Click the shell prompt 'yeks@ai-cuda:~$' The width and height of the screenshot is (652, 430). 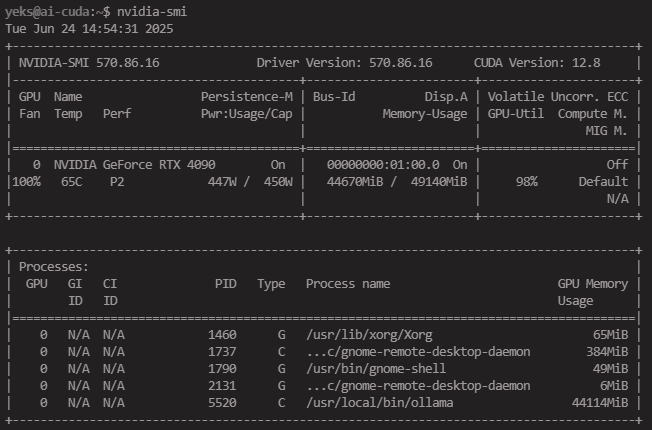(x=57, y=12)
